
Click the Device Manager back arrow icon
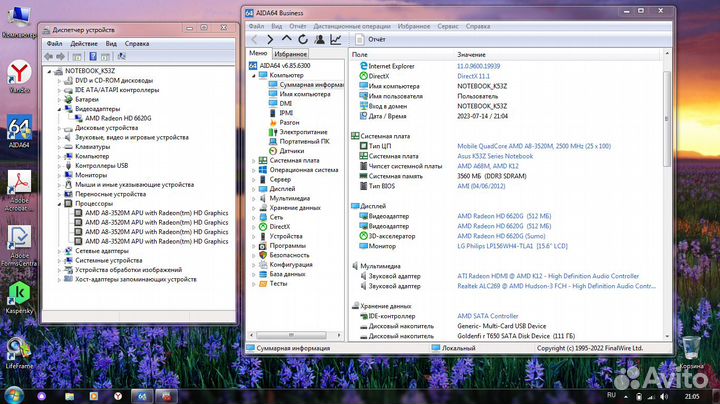pyautogui.click(x=49, y=56)
